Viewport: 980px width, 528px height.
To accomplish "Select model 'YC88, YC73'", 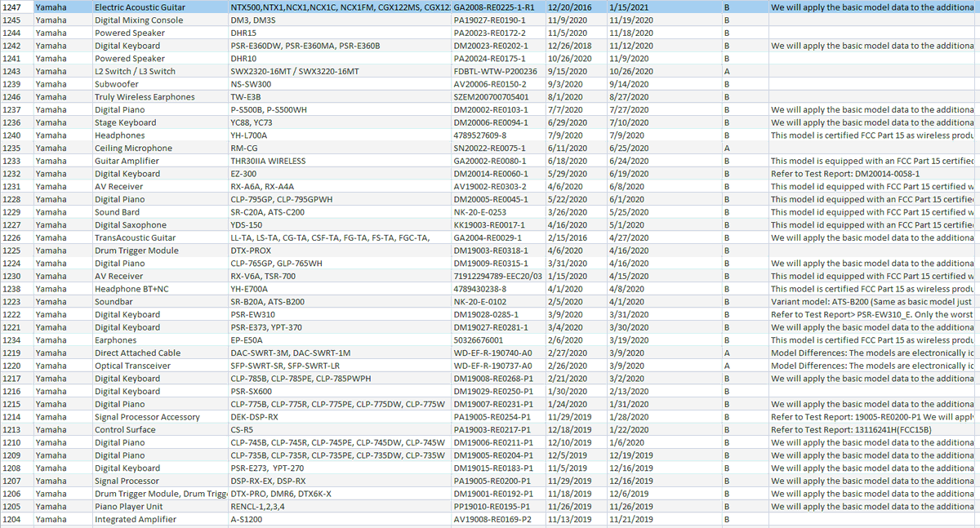I will point(339,122).
